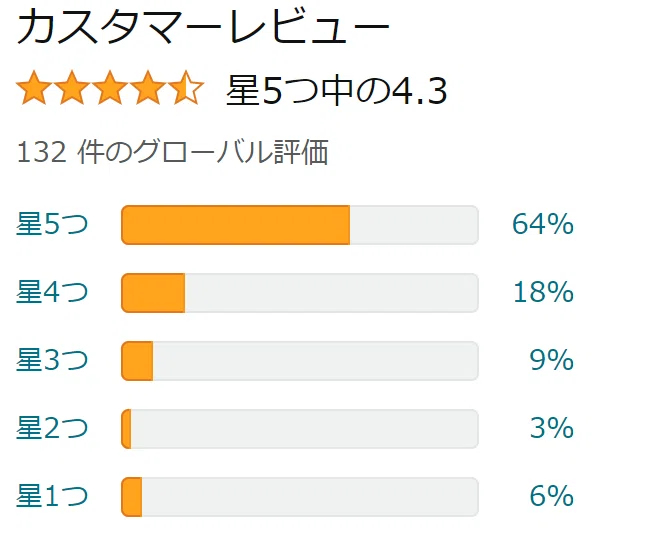
Task: Click the first orange rating star
Action: (x=34, y=88)
